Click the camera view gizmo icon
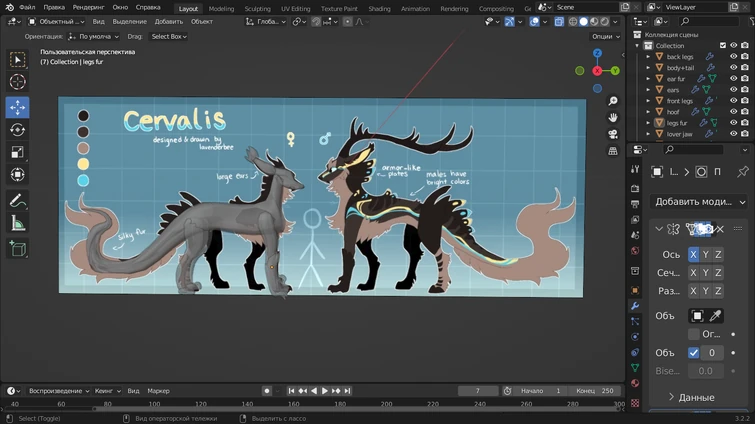This screenshot has height=424, width=755. tap(613, 134)
